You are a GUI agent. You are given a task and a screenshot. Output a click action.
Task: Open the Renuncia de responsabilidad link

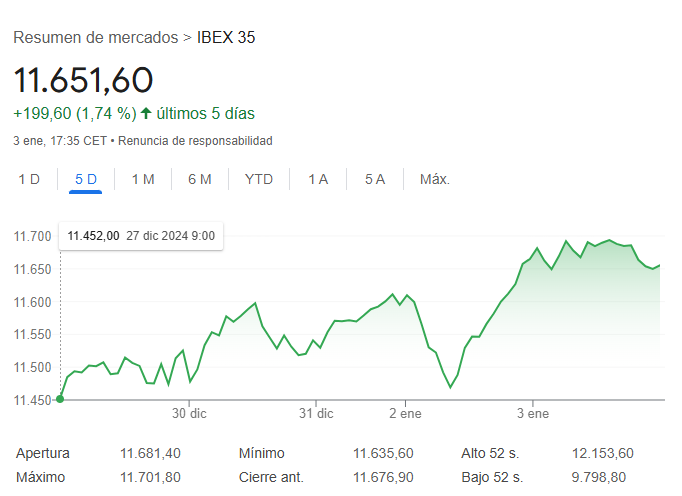195,141
